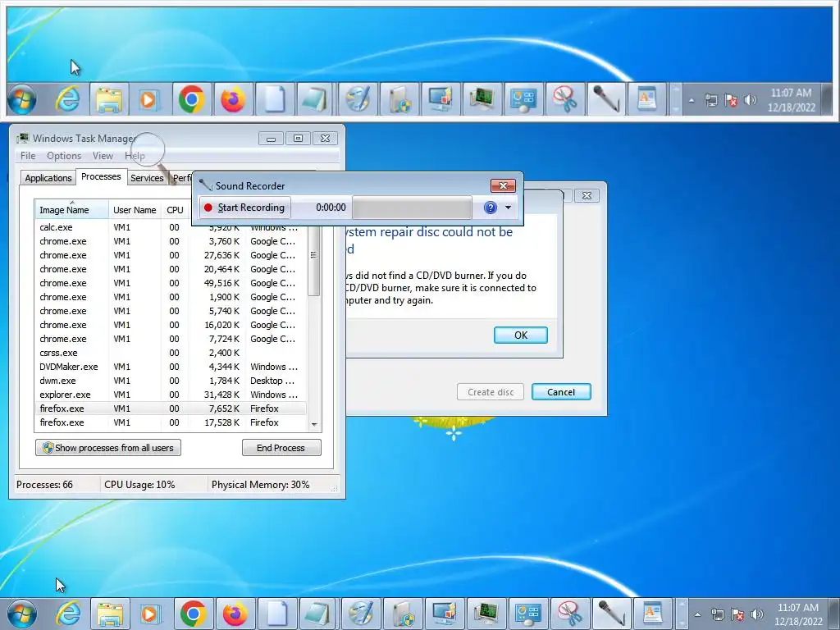Sort by the User Name column header
Viewport: 840px width, 630px height.
click(135, 210)
